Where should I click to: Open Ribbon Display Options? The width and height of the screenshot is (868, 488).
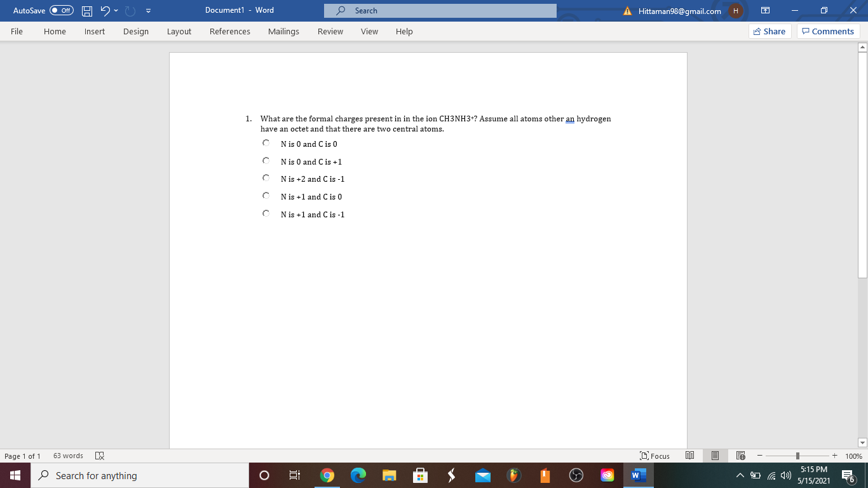coord(765,10)
